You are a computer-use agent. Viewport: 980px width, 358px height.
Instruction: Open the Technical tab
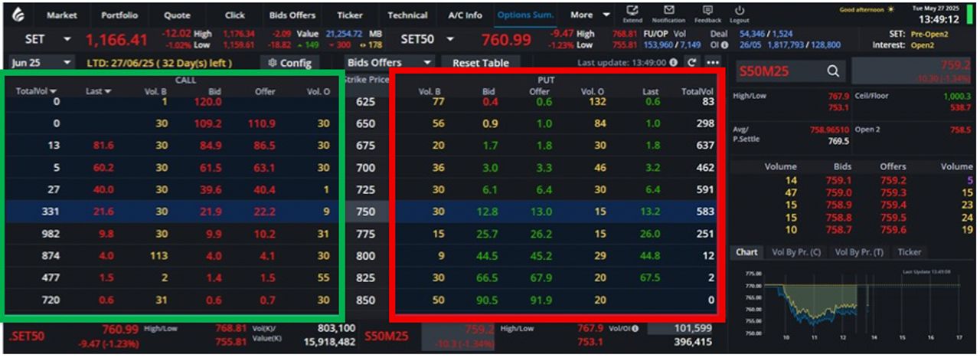click(407, 15)
